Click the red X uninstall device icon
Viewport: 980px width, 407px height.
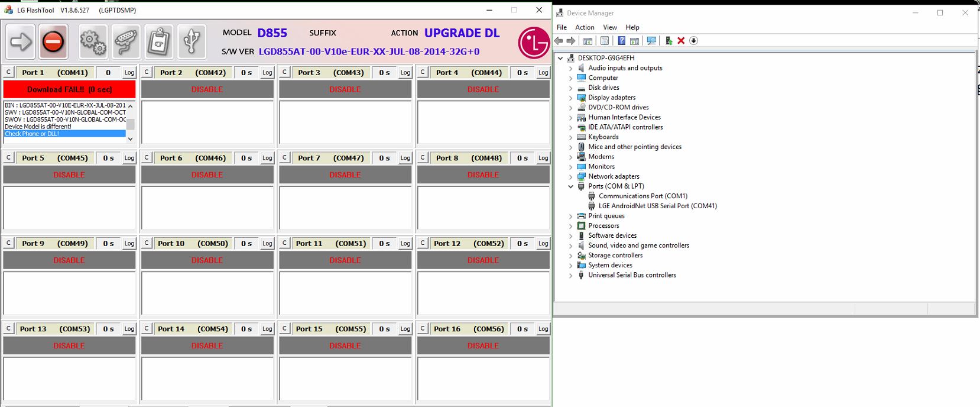681,41
